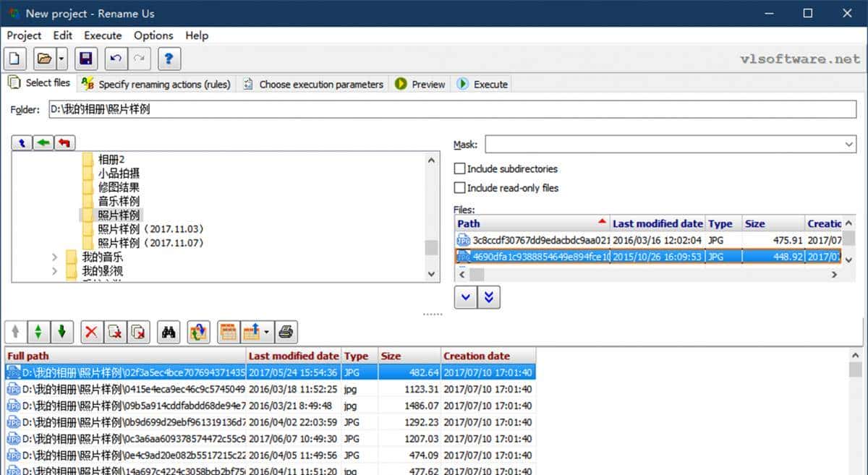Open the Execute menu
Image resolution: width=868 pixels, height=475 pixels.
(103, 35)
